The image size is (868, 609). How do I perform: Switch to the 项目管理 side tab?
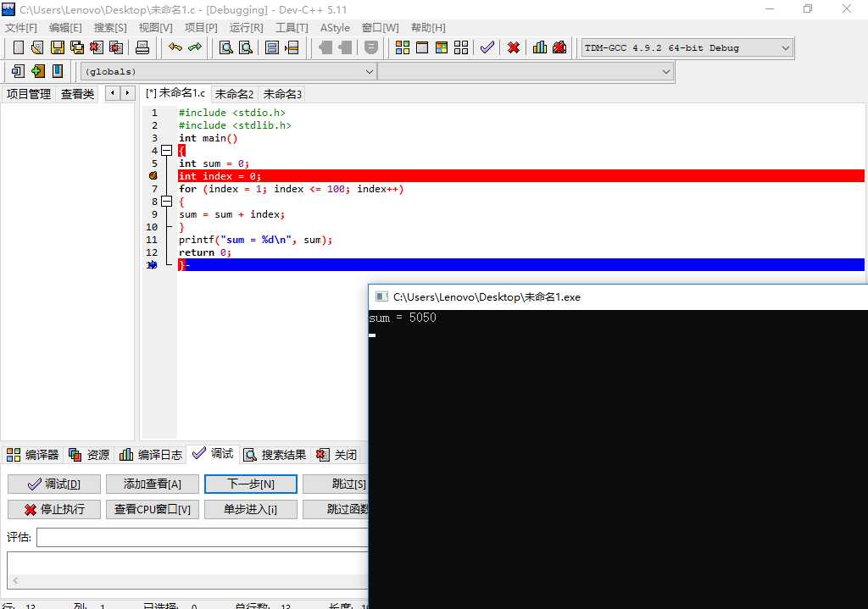click(29, 94)
